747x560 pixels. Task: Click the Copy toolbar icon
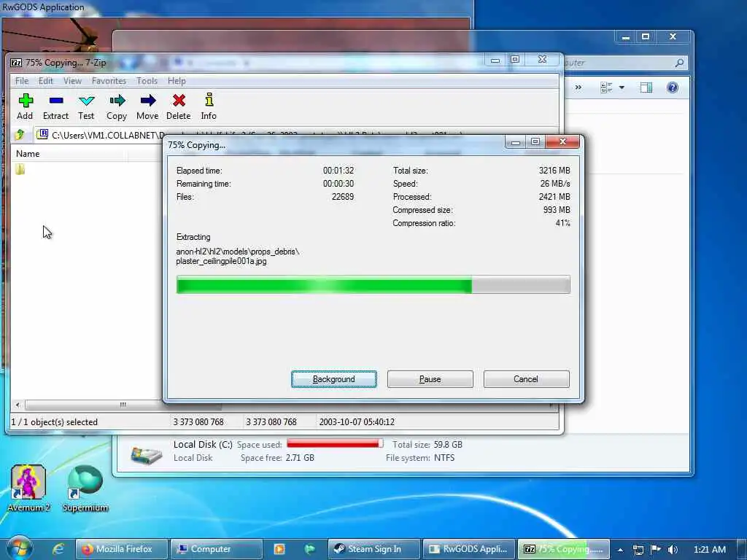coord(117,101)
